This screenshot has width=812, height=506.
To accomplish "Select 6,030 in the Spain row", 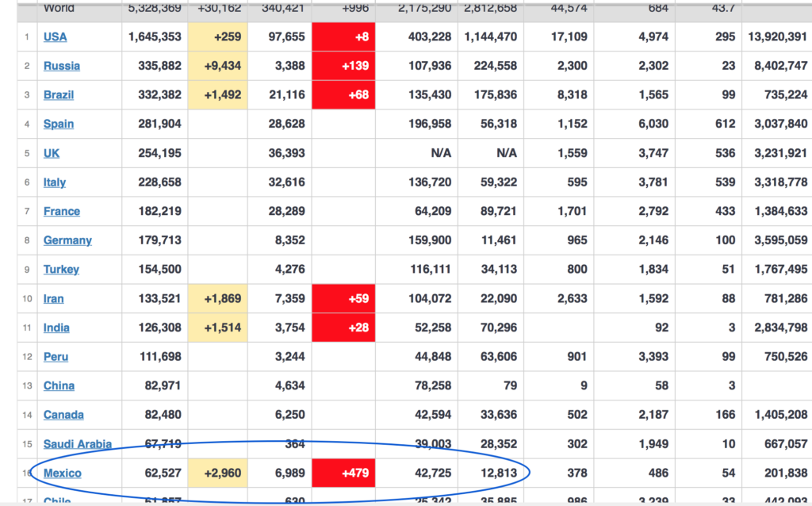I will pyautogui.click(x=653, y=124).
